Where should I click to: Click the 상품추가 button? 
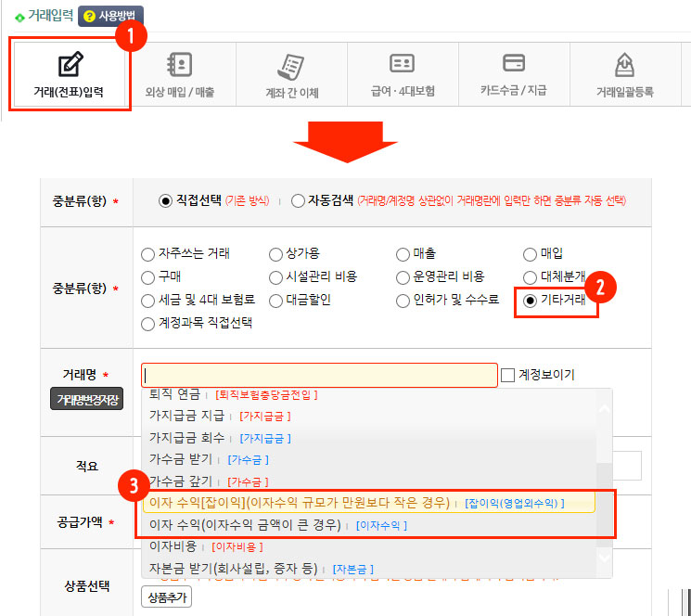166,597
